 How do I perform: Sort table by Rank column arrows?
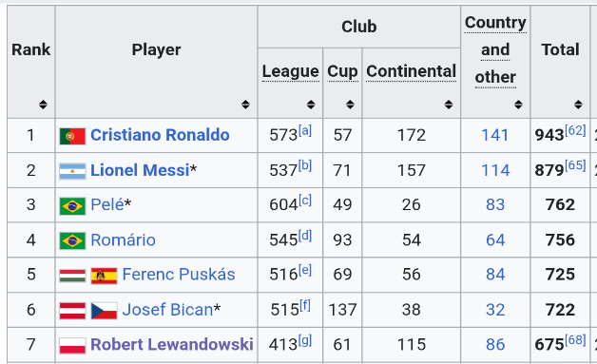[x=43, y=105]
